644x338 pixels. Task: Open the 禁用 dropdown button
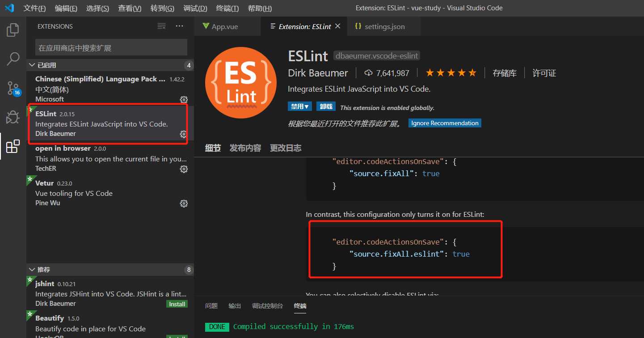pyautogui.click(x=300, y=107)
